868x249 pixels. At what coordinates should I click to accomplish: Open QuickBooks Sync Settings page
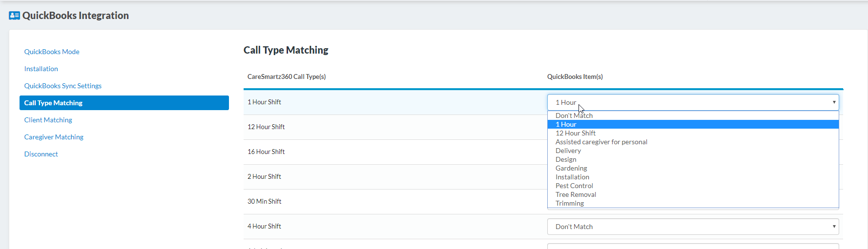tap(63, 86)
